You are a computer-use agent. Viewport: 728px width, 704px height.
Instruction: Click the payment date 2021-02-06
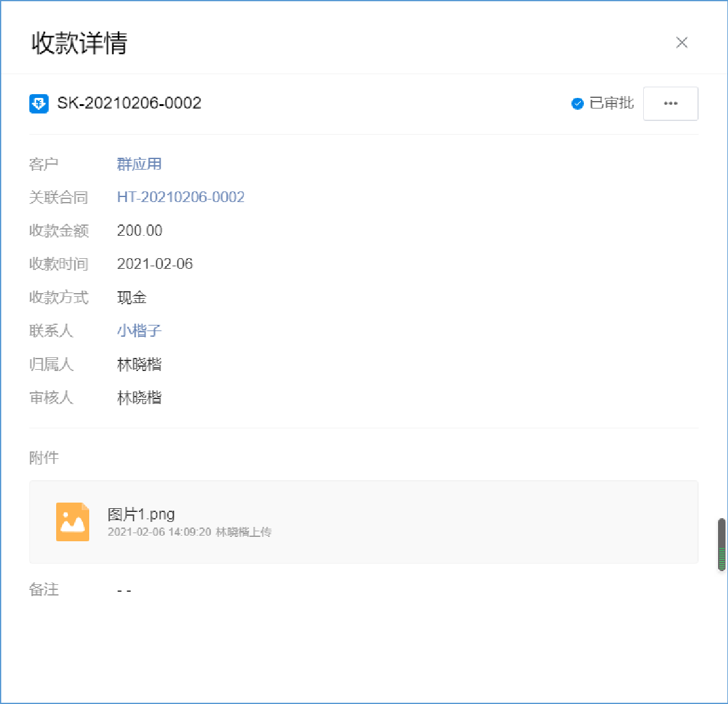155,264
